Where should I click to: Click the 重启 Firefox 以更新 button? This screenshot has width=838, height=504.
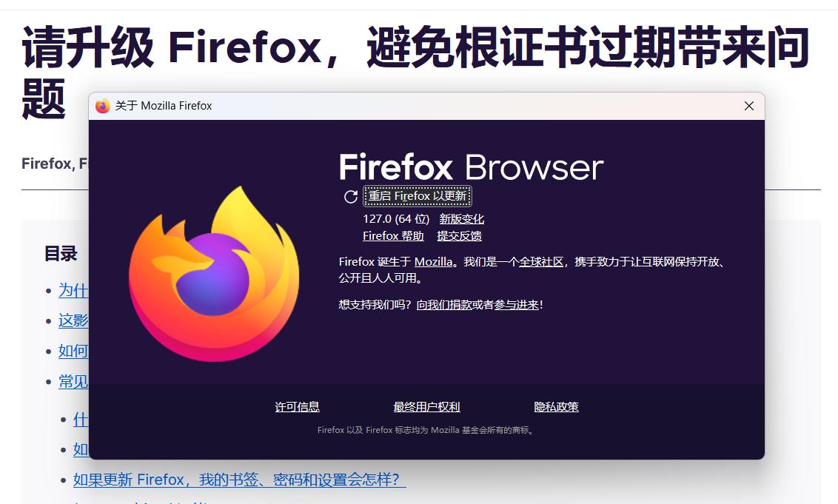coord(418,196)
